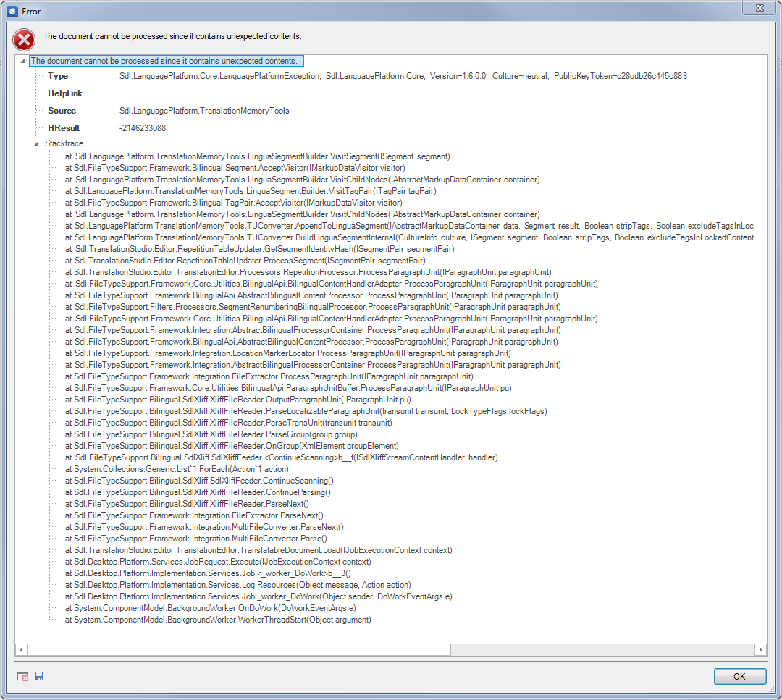The height and width of the screenshot is (700, 782).
Task: Select the BackgroundWorker.WorkerThreadStart stack line
Action: pyautogui.click(x=217, y=620)
